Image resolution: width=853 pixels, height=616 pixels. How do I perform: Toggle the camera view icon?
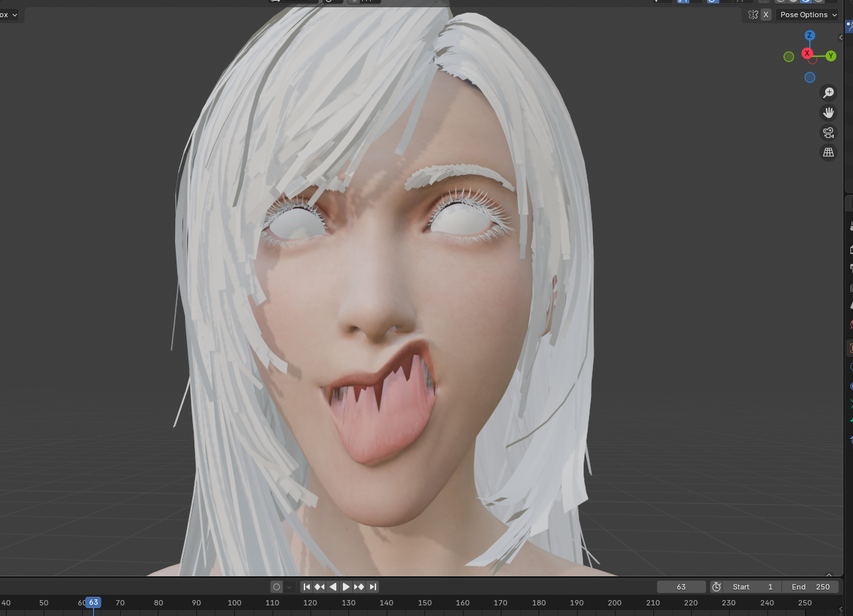[828, 133]
